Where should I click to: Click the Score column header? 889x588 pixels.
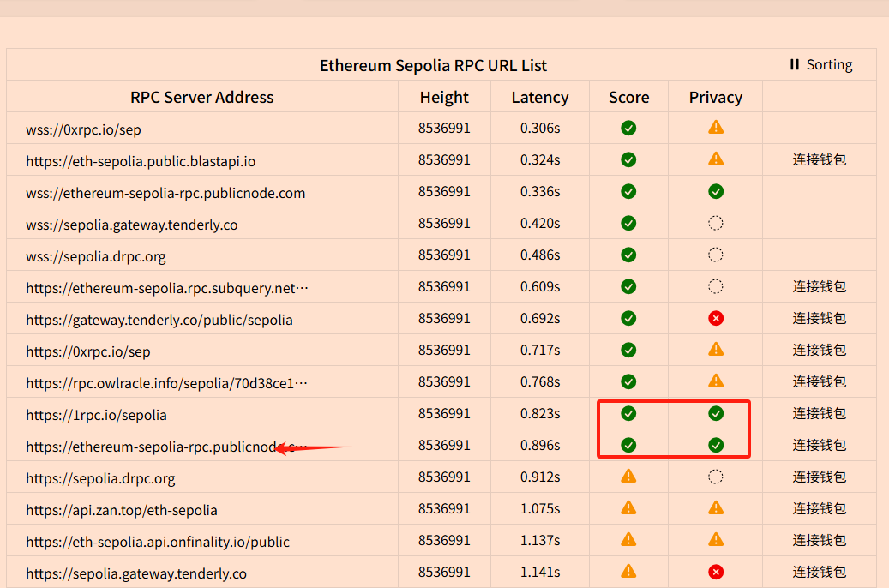628,97
